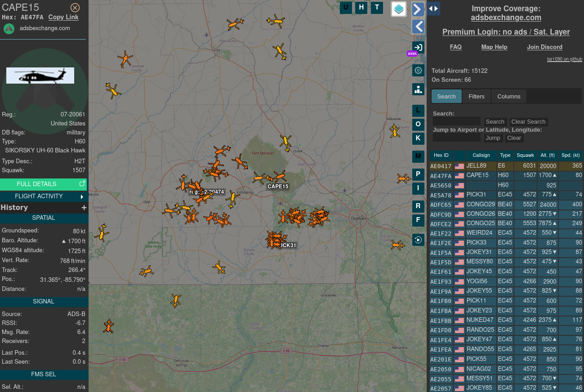Click the helicopter icon south of Enterprise
584x392 pixels.
point(232,199)
